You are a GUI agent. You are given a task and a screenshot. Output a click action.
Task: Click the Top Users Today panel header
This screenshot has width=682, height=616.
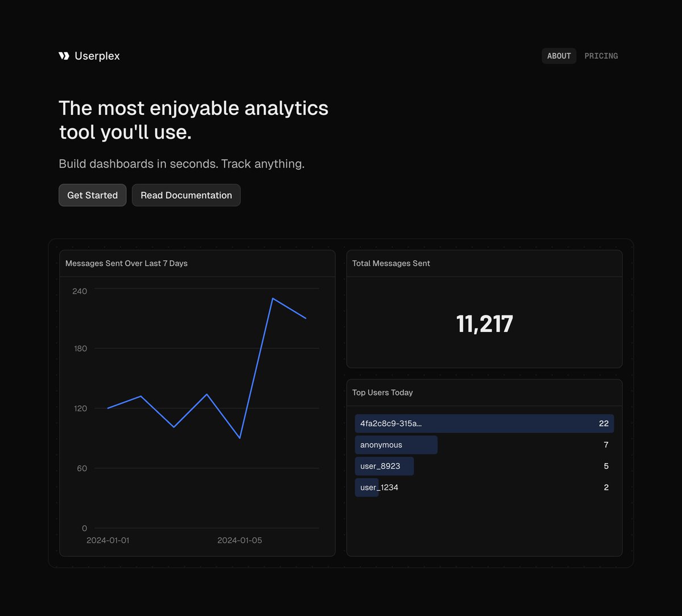382,393
